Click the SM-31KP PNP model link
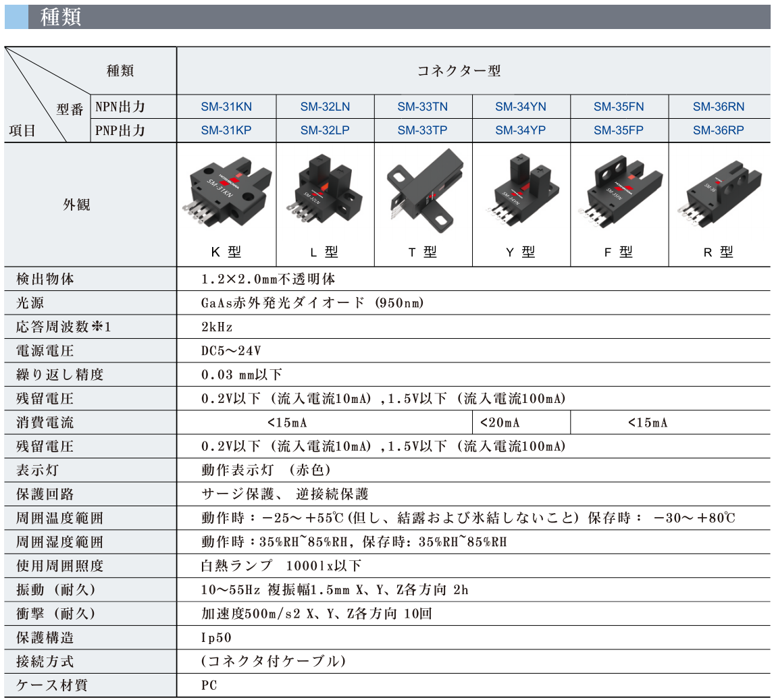This screenshot has width=772, height=700. click(226, 130)
